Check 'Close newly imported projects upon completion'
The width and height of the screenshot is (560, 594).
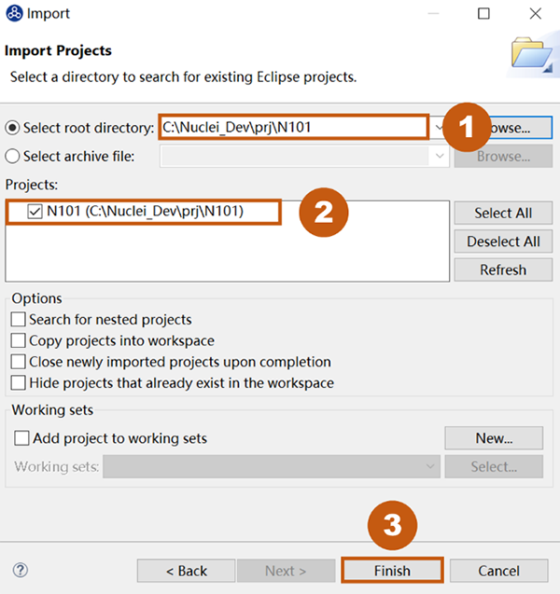18,362
